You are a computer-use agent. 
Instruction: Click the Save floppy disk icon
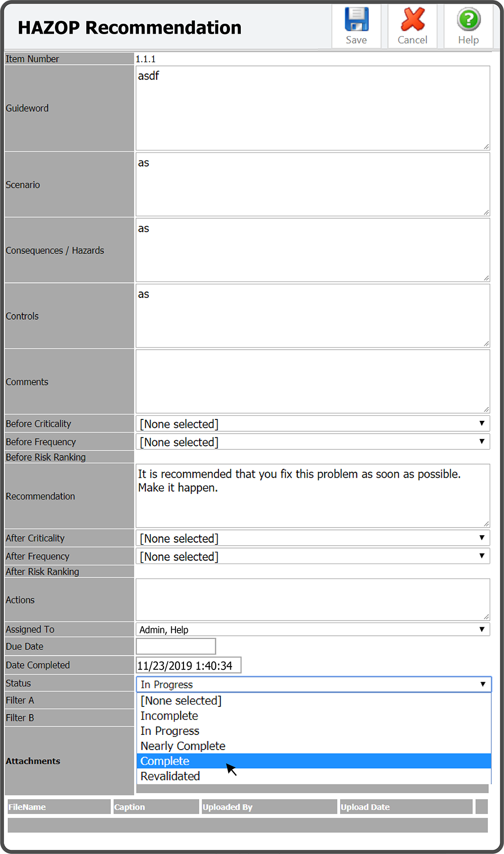pos(356,20)
